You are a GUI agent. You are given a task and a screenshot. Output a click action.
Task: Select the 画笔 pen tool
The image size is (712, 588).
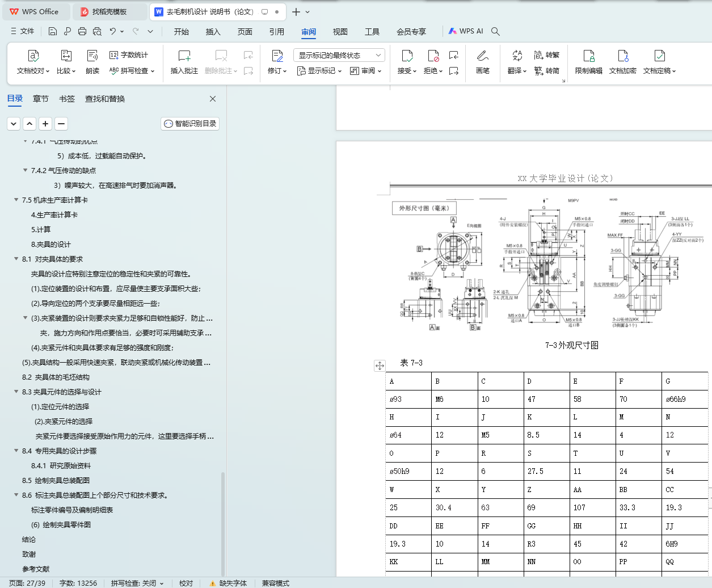tap(483, 62)
